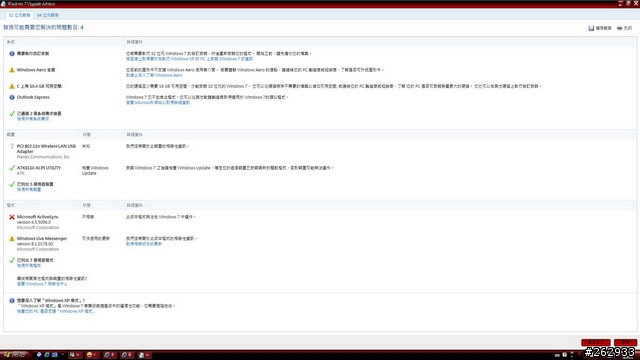
Task: Open the see all devices link
Action: point(29,190)
